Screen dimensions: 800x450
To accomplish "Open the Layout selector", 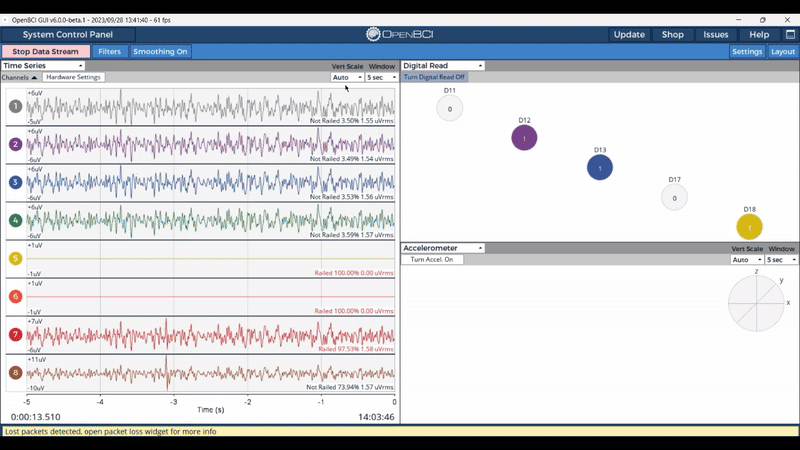I will coord(783,52).
